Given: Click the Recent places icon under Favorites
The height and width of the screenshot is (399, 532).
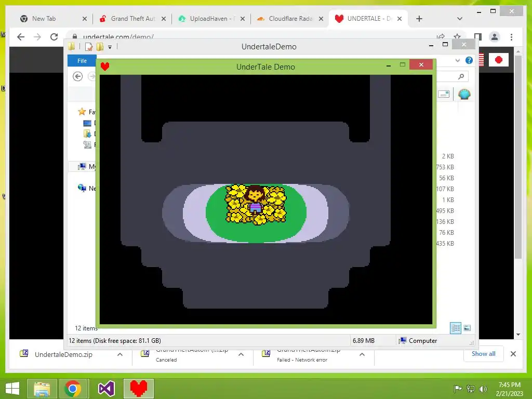Looking at the screenshot, I should [x=87, y=145].
